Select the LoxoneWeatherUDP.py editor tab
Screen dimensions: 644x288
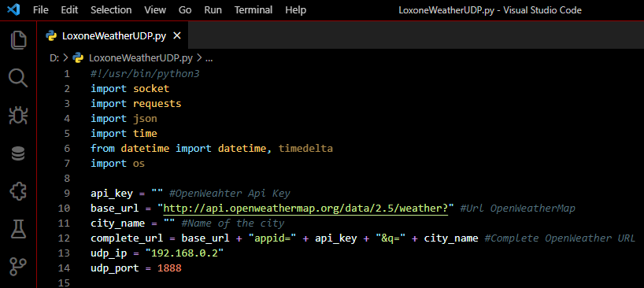point(113,36)
